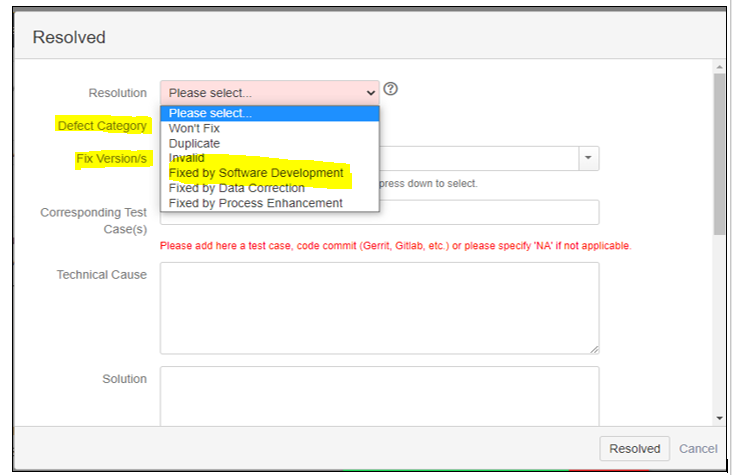This screenshot has height=475, width=732.
Task: Choose 'Duplicate' resolution option
Action: tap(269, 143)
